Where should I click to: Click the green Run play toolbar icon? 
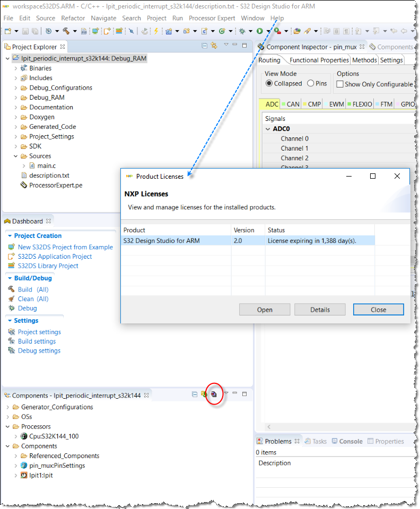click(x=260, y=31)
